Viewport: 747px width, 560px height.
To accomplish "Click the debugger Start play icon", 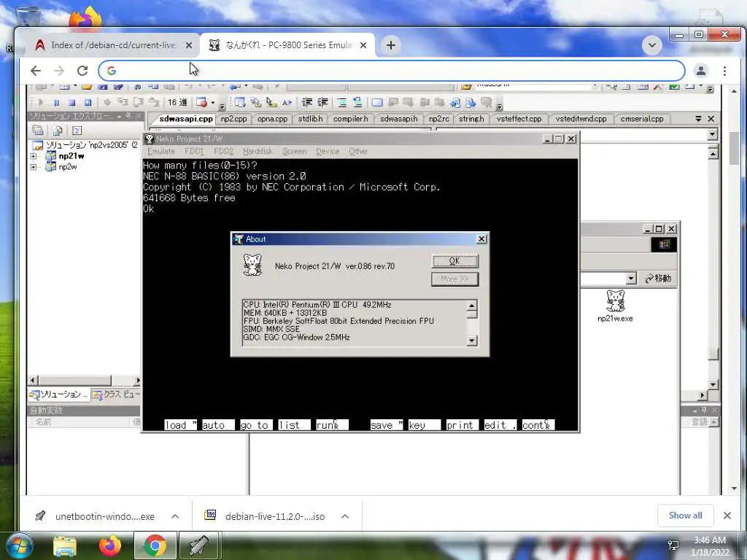I will click(x=41, y=102).
